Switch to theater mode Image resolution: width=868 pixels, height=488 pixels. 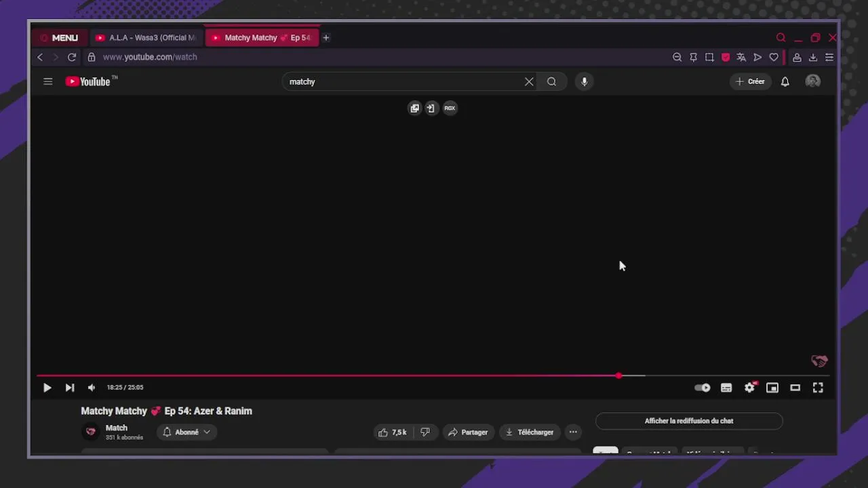[x=795, y=388]
